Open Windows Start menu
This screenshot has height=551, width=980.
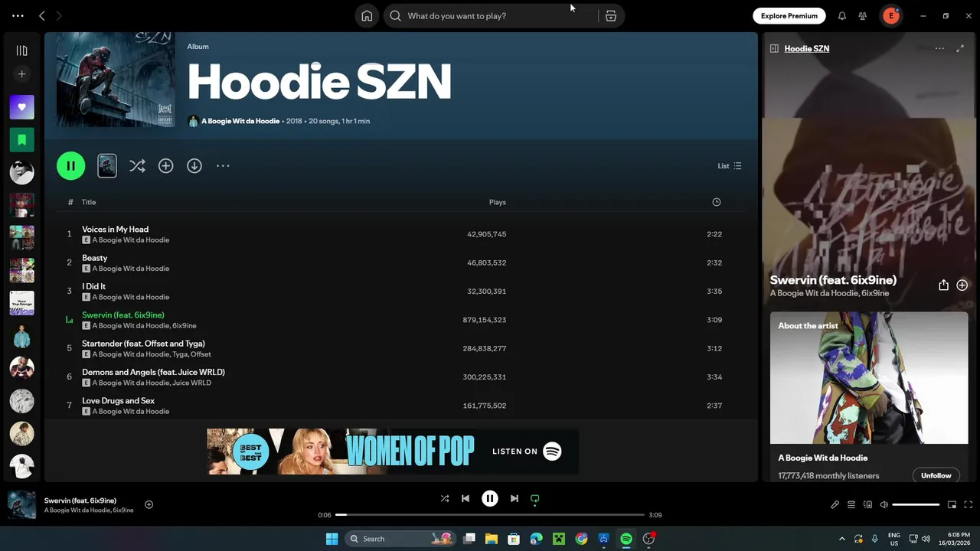pyautogui.click(x=332, y=539)
